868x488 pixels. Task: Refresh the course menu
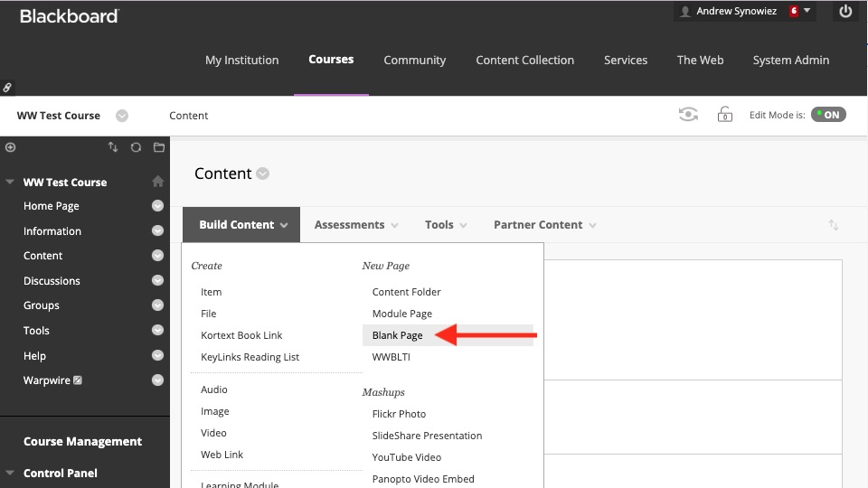pyautogui.click(x=136, y=147)
